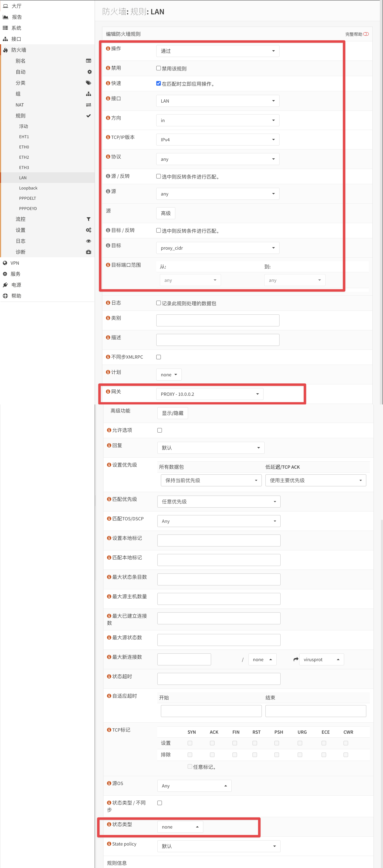
Task: Click the info icon next to TCP标记
Action: [109, 730]
